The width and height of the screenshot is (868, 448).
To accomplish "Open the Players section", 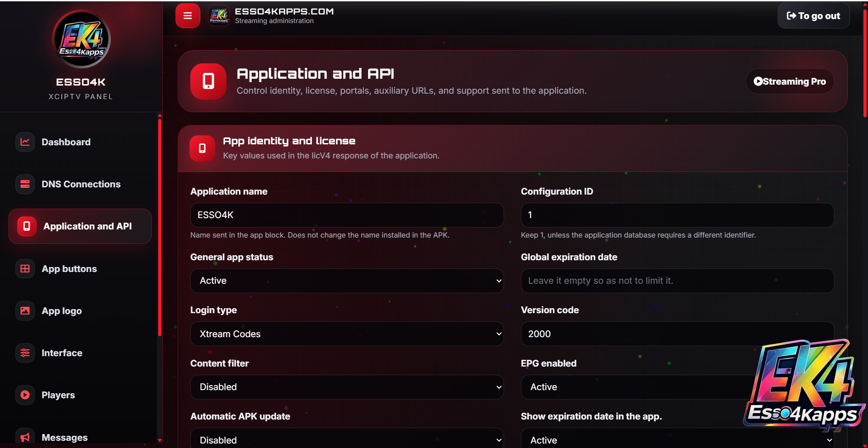I will point(80,395).
